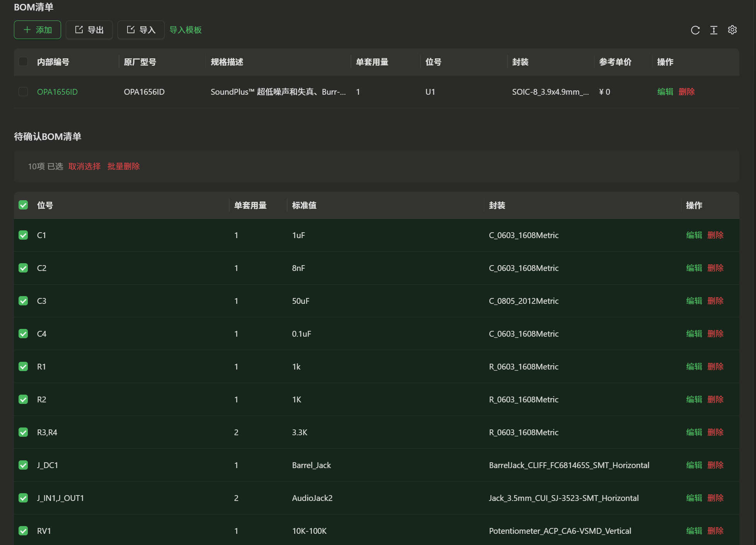Click the 添加 add button
The image size is (756, 545).
pos(37,30)
